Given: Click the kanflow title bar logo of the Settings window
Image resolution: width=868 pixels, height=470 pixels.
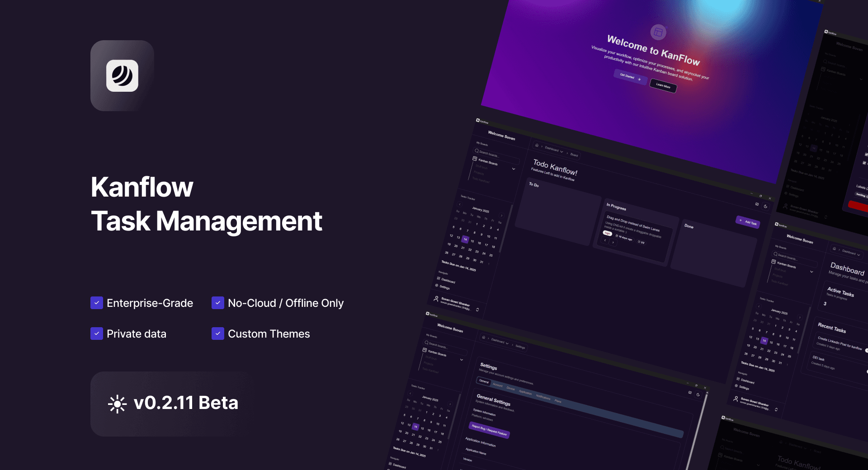Looking at the screenshot, I should 428,313.
